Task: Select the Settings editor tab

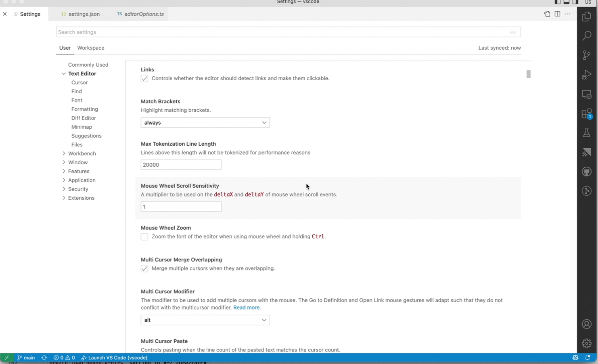Action: coord(27,14)
